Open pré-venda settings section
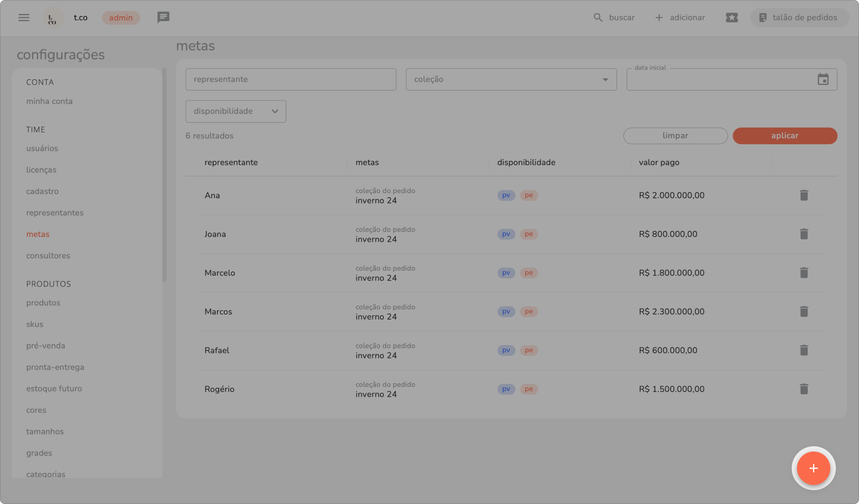859x504 pixels. point(46,346)
